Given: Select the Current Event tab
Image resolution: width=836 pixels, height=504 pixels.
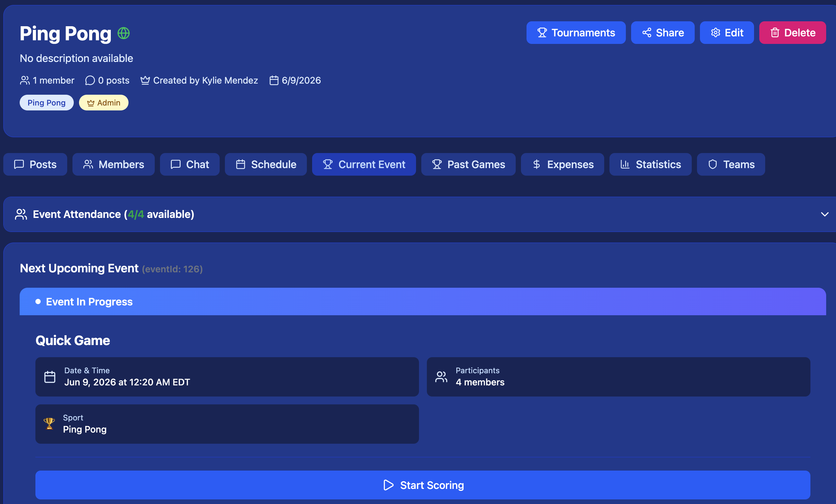Looking at the screenshot, I should [364, 165].
